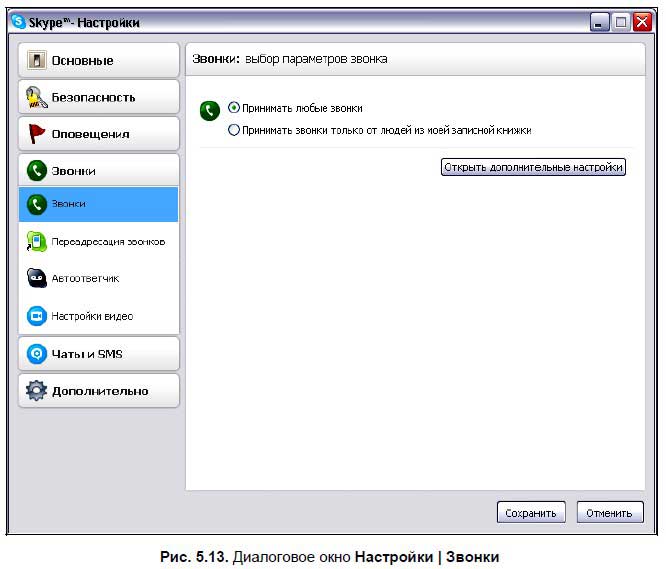Open the Переадресация звонков settings page
Viewport: 666px width, 569px height.
(108, 241)
